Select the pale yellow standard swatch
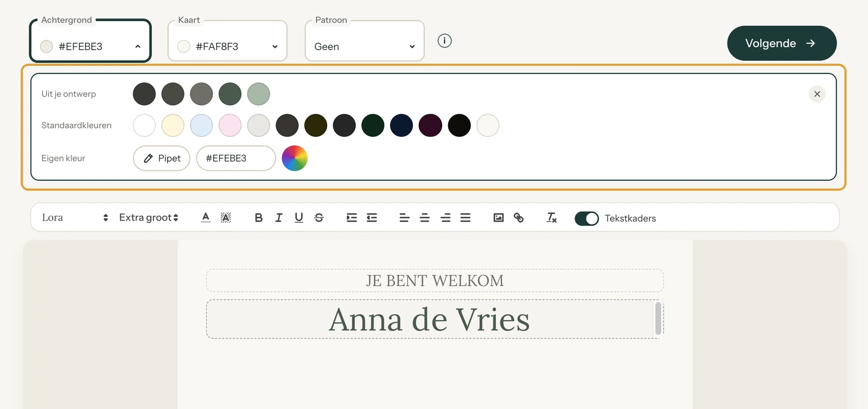The height and width of the screenshot is (409, 868). pos(173,125)
